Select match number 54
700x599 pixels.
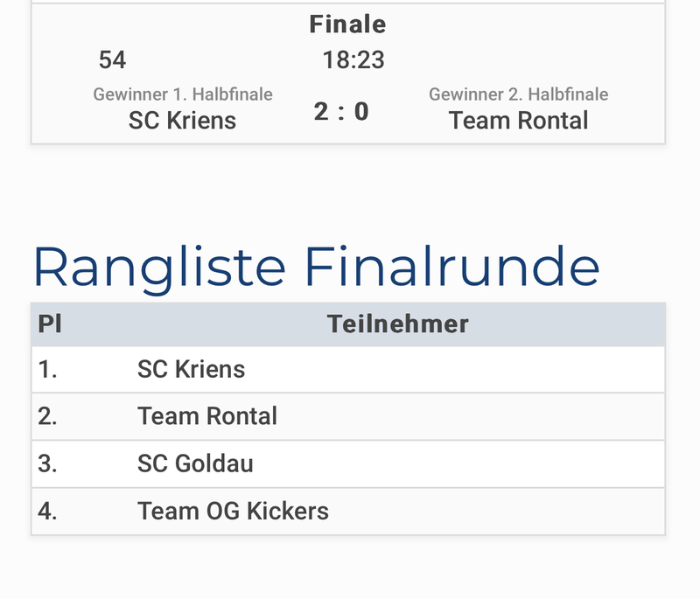point(112,59)
